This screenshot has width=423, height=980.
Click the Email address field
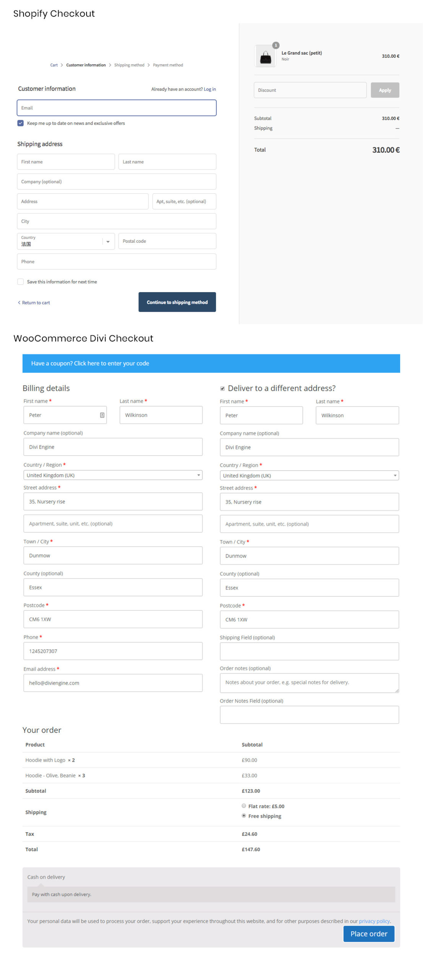click(113, 683)
